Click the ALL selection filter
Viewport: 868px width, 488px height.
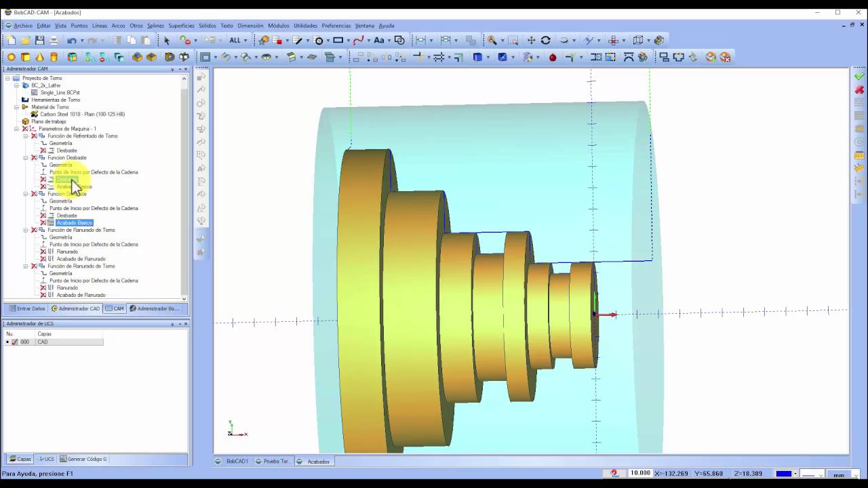tap(235, 41)
